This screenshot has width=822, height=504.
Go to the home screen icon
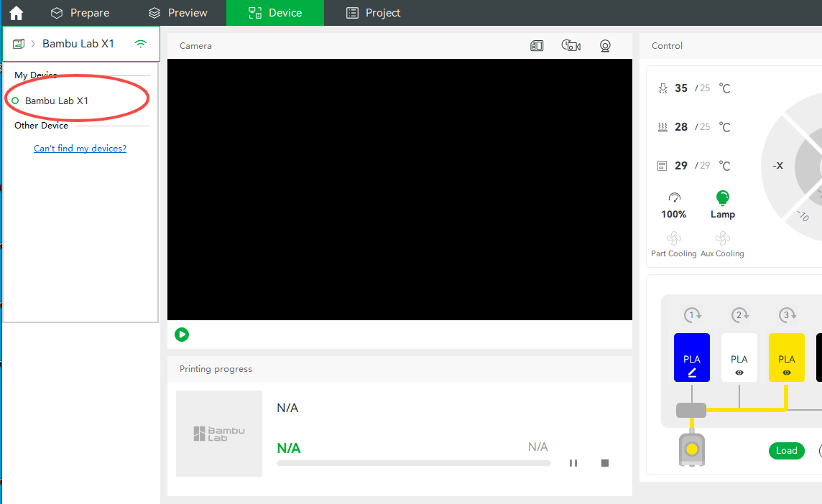click(17, 13)
